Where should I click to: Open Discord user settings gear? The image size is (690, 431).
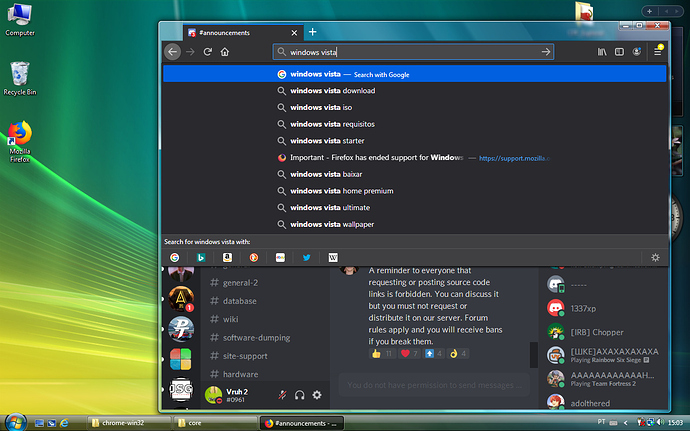(x=317, y=395)
